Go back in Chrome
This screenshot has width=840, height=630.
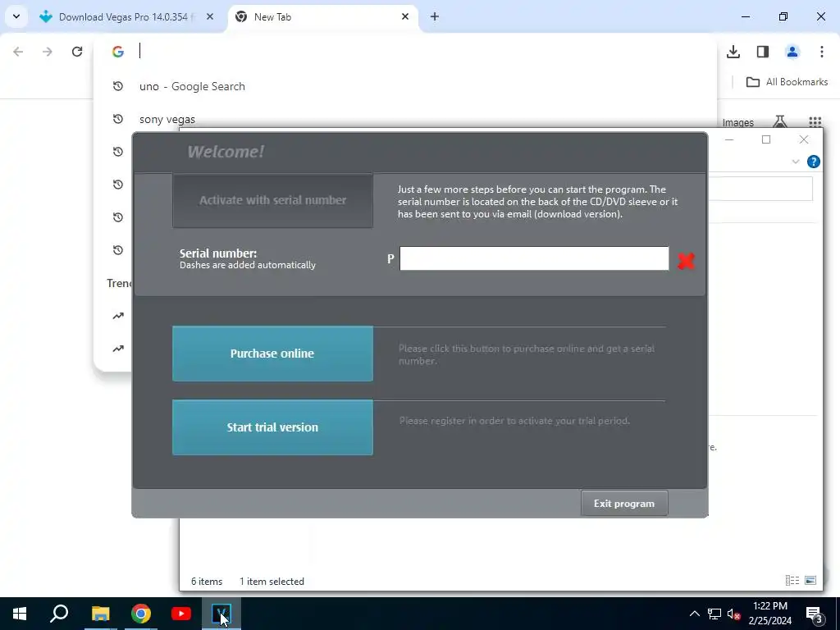click(x=18, y=52)
